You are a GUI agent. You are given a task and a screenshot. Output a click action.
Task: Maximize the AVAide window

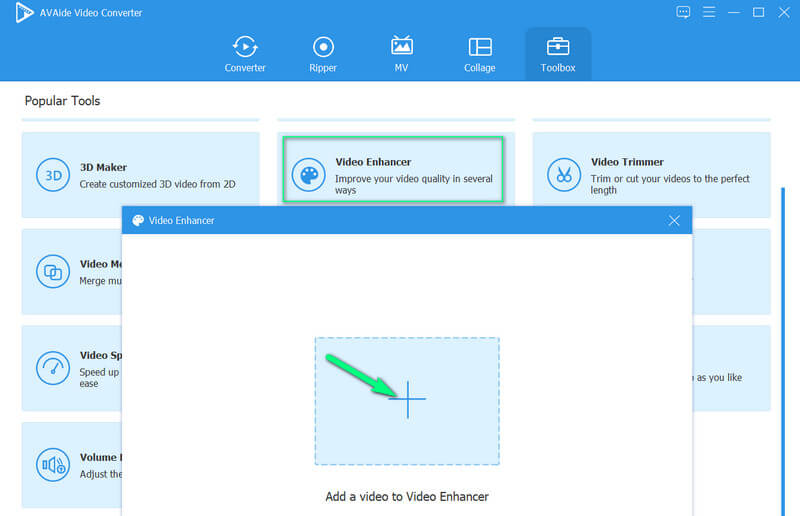click(759, 12)
